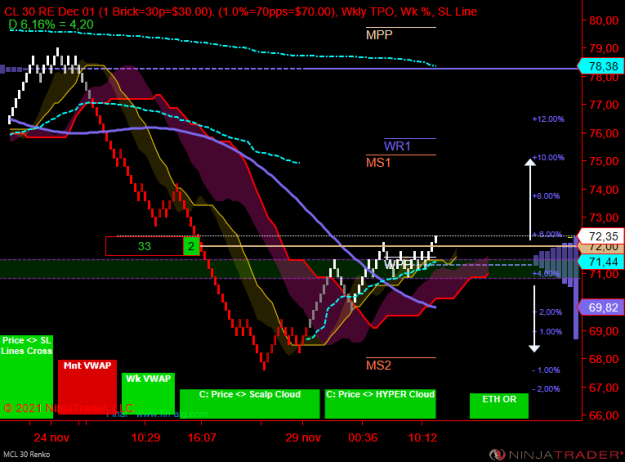Click the 16:07 time axis label
This screenshot has height=462, width=625.
pyautogui.click(x=202, y=438)
